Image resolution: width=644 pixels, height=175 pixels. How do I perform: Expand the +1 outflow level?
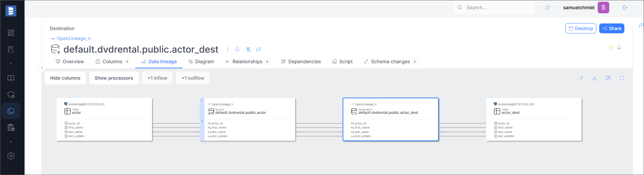point(193,78)
